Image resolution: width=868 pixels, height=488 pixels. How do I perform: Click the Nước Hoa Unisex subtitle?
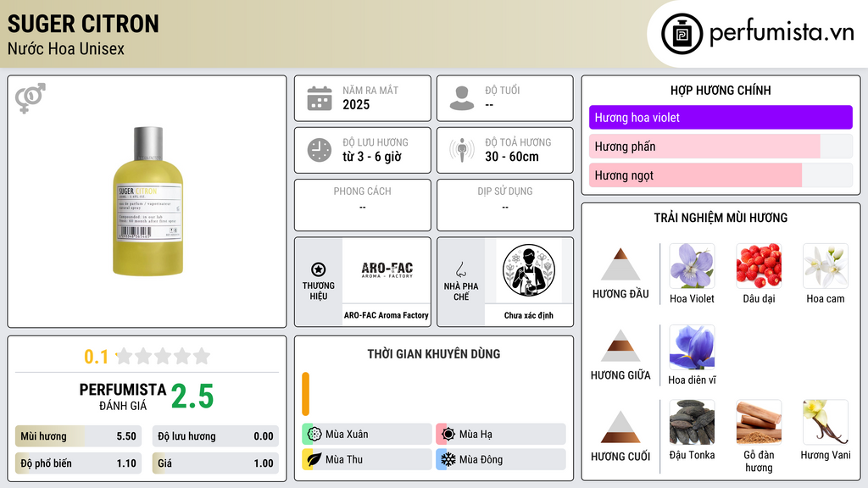coord(66,48)
